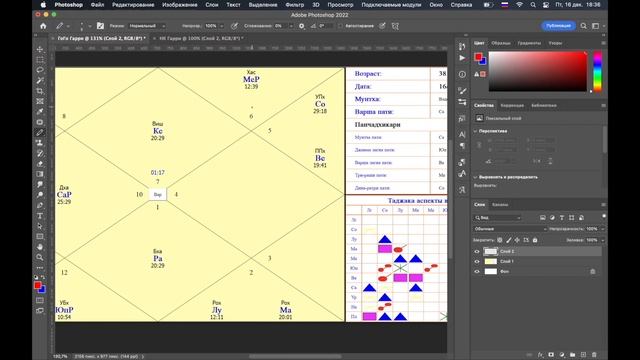Toggle Quick Mask mode icon
640x360 pixels.
click(40, 300)
